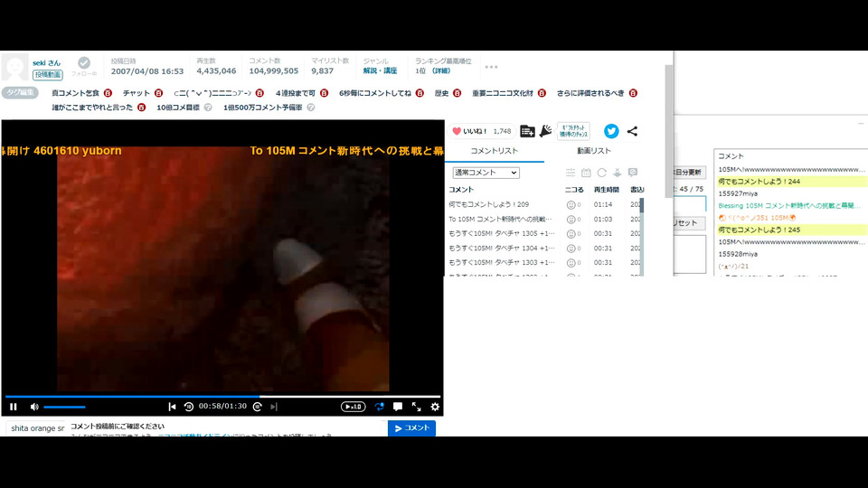The height and width of the screenshot is (488, 868).
Task: Sort by 再生時間 column header
Action: (606, 190)
